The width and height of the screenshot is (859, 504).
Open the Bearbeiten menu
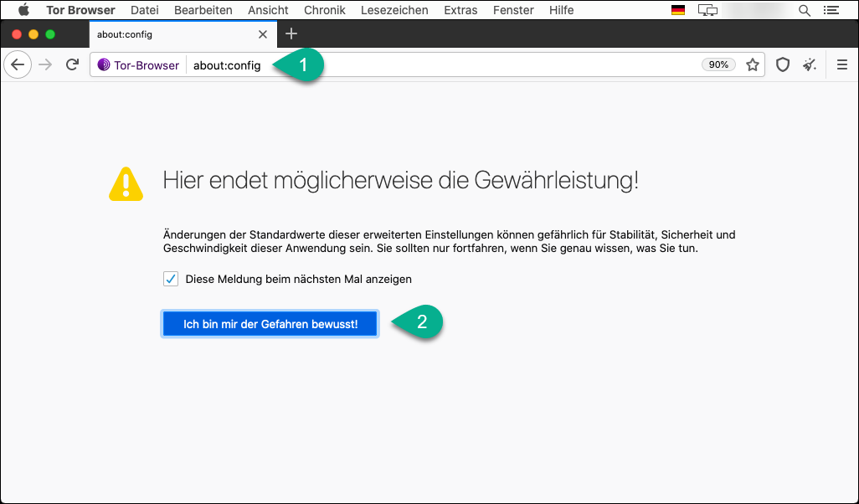[203, 10]
